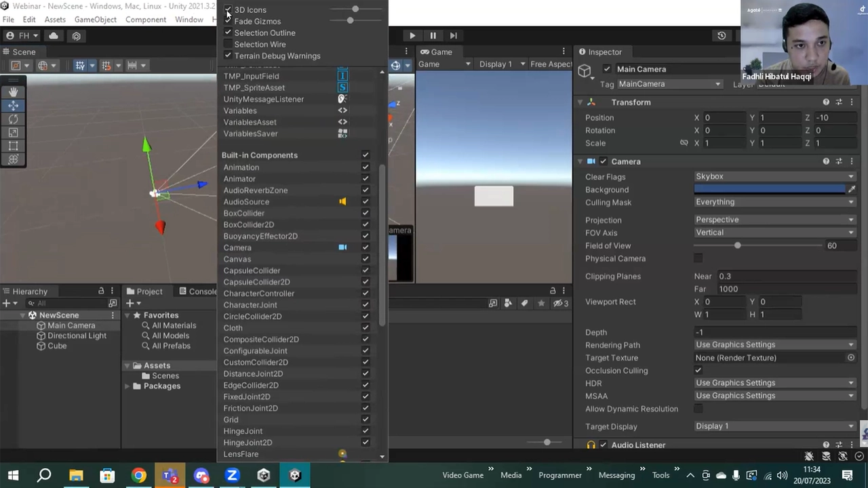
Task: Open Undo History in the toolbar
Action: (x=722, y=35)
